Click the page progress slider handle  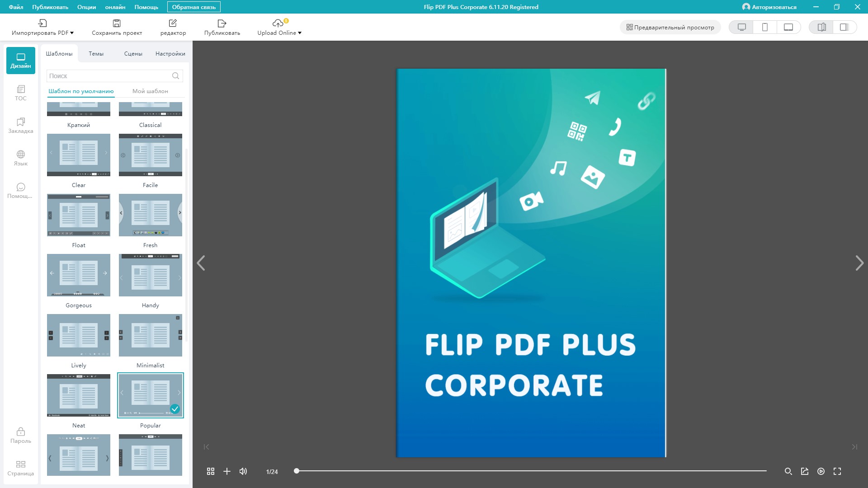(x=297, y=471)
